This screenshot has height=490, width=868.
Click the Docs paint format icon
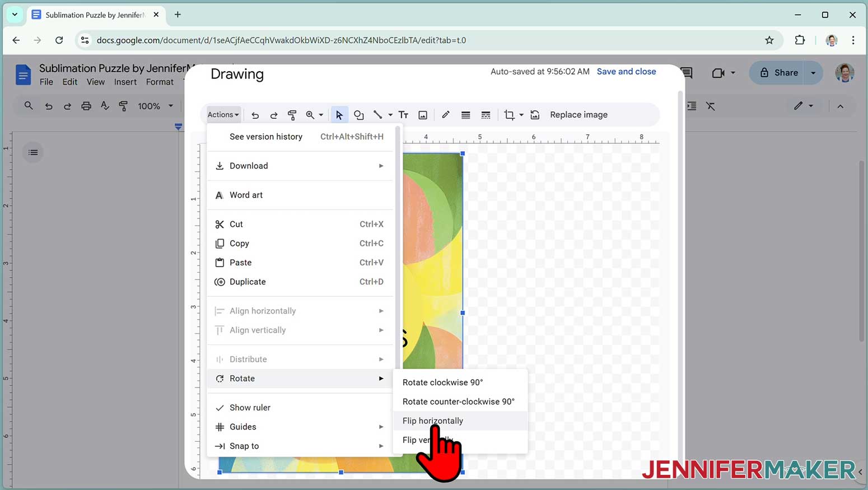123,106
